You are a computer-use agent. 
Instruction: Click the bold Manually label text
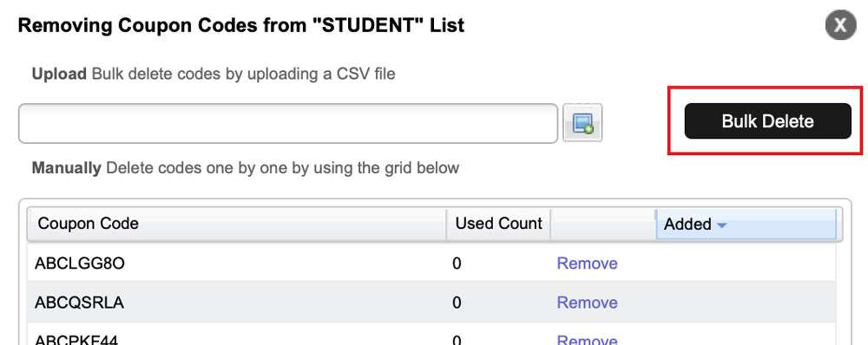pos(67,167)
